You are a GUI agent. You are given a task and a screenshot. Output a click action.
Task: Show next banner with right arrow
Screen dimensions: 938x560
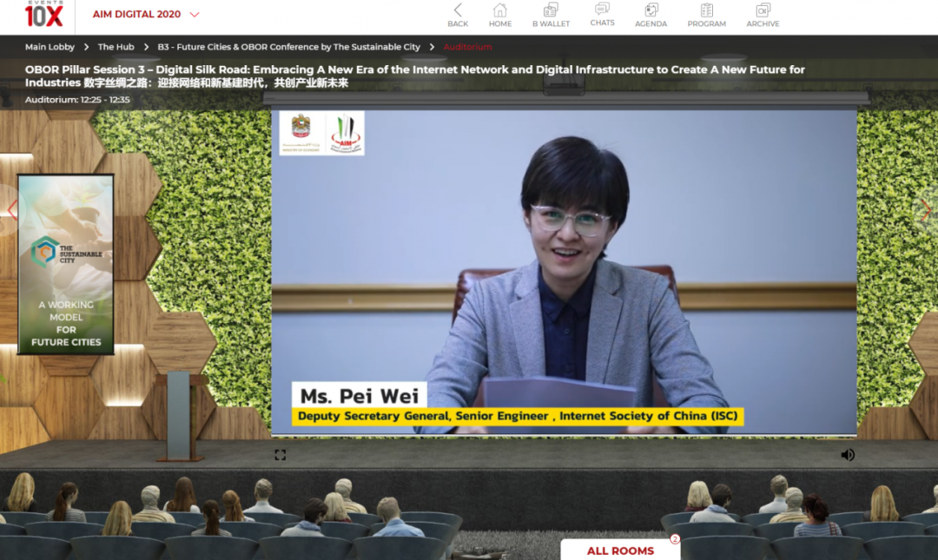pos(925,209)
